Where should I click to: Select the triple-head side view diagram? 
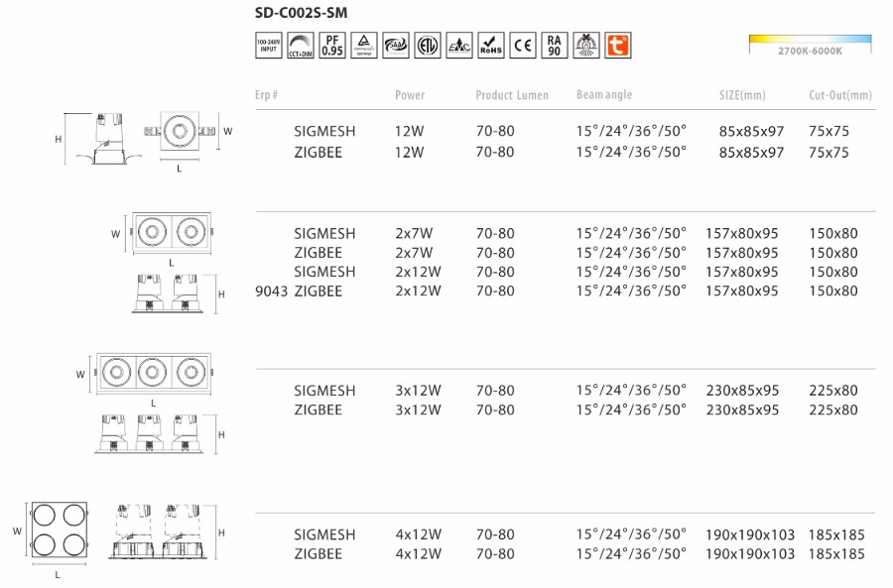[149, 433]
